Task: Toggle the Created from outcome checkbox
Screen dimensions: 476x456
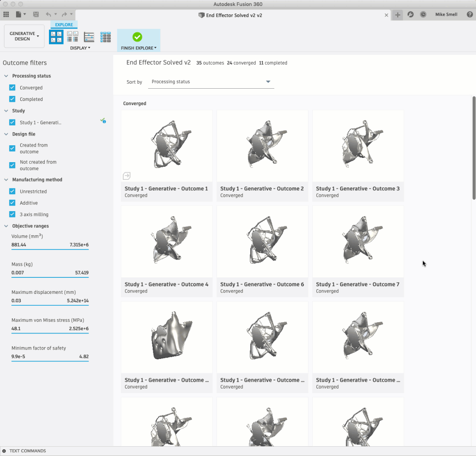Action: 12,148
